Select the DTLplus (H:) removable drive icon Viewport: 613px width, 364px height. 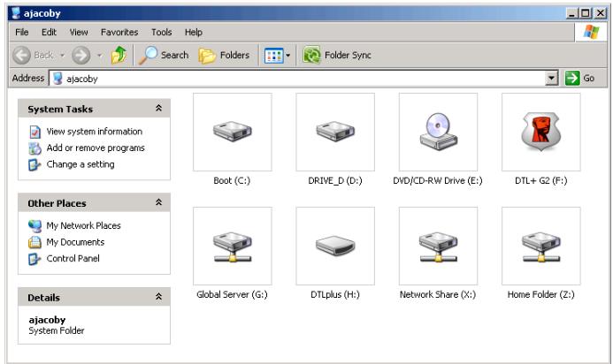pyautogui.click(x=335, y=246)
